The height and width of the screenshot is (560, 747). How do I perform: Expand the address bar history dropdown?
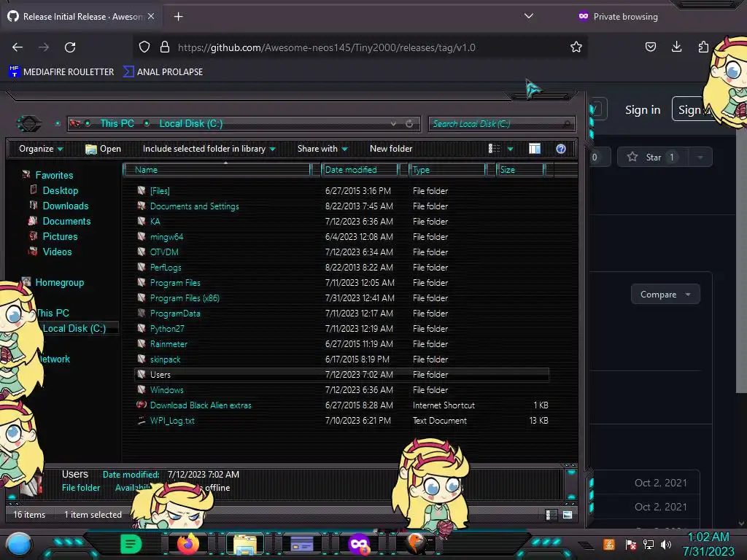coord(393,124)
